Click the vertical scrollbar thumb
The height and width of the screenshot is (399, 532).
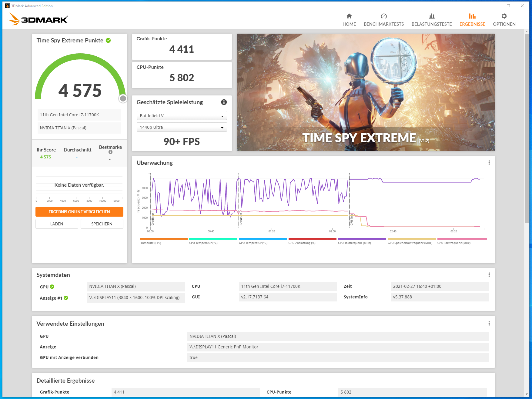527,128
